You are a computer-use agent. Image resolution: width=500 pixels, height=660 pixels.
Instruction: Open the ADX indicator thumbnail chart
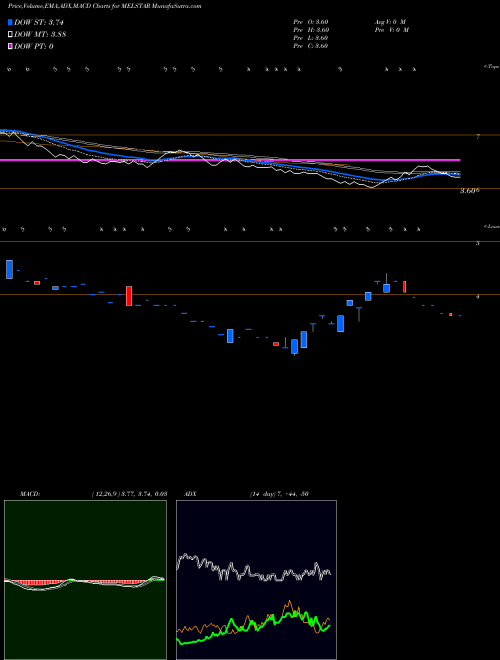point(256,580)
